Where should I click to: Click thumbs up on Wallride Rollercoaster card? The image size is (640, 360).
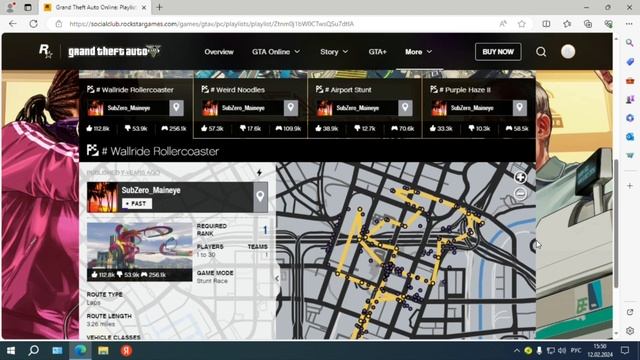point(89,128)
